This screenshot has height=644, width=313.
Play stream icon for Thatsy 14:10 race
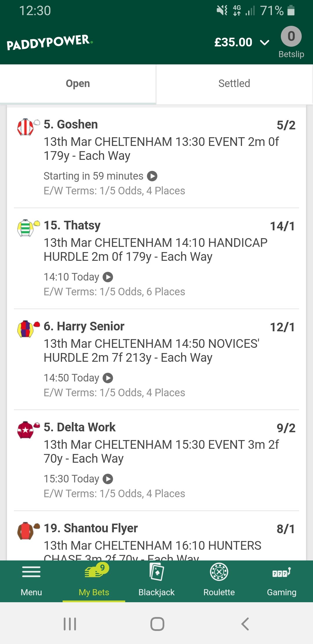pos(108,277)
